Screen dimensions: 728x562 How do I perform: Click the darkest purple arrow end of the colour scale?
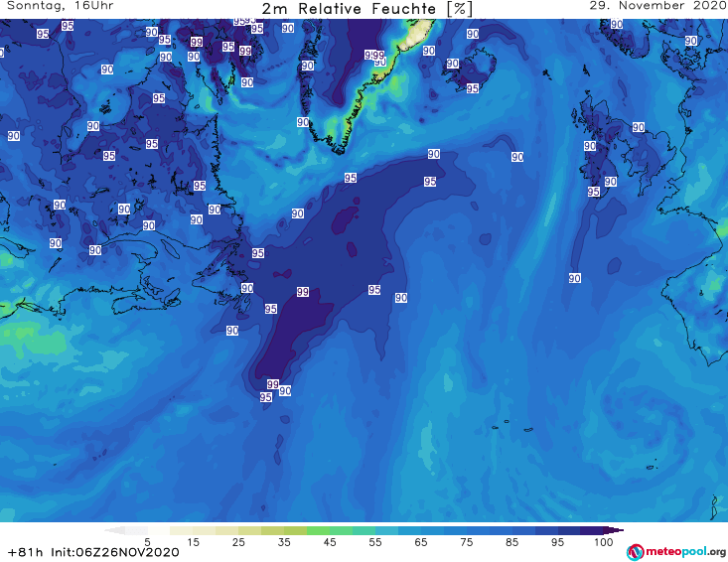coord(614,530)
